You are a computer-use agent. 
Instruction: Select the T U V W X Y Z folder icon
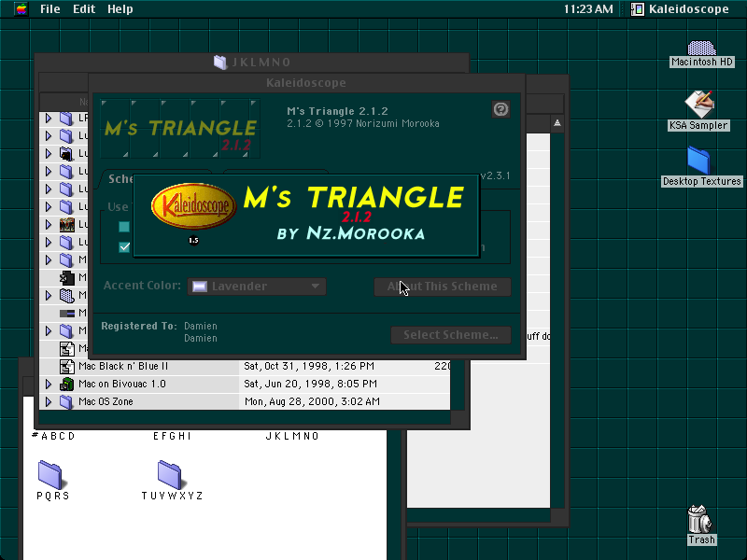click(x=170, y=474)
